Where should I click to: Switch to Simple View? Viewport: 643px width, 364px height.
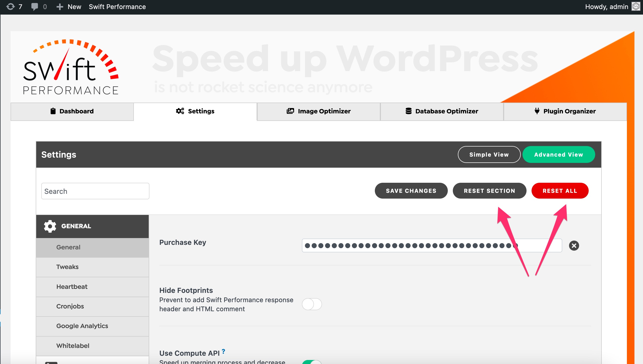[489, 155]
